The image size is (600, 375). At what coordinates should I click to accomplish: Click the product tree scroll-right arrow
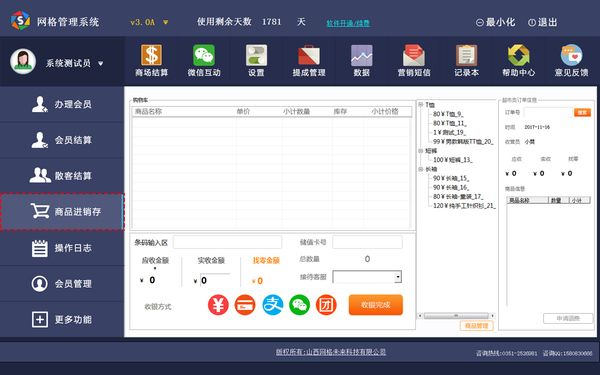[492, 316]
